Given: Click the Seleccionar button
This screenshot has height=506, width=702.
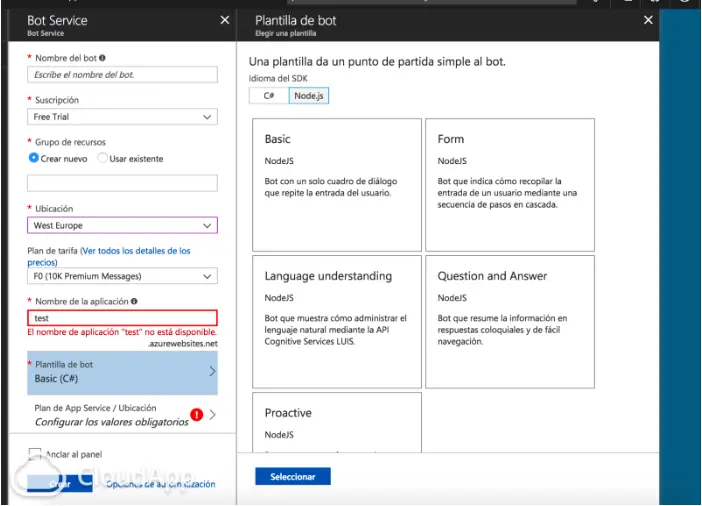Looking at the screenshot, I should point(293,476).
